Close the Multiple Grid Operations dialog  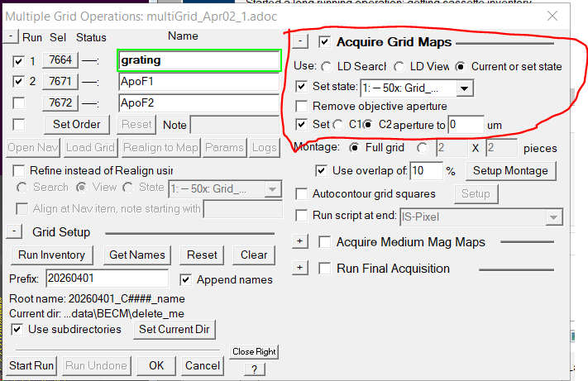coord(552,16)
